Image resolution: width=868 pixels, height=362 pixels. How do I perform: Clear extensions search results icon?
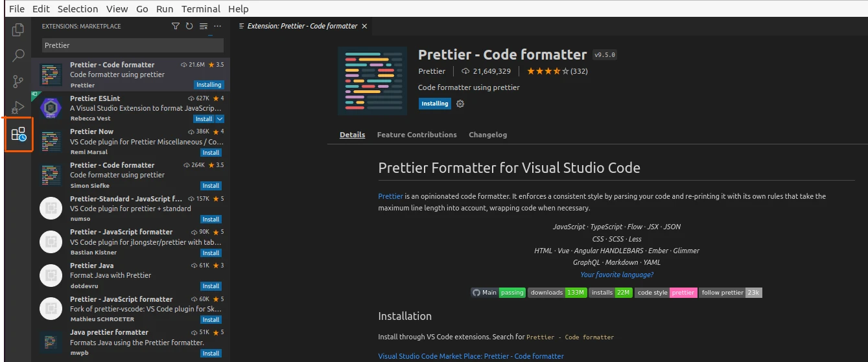pyautogui.click(x=204, y=27)
